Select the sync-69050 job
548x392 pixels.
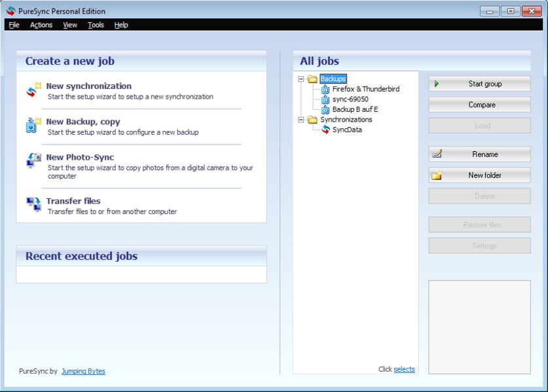[350, 99]
